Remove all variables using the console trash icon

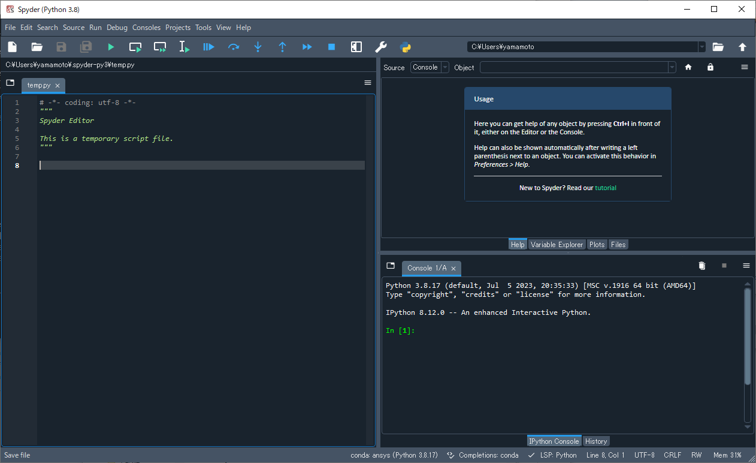click(x=702, y=266)
